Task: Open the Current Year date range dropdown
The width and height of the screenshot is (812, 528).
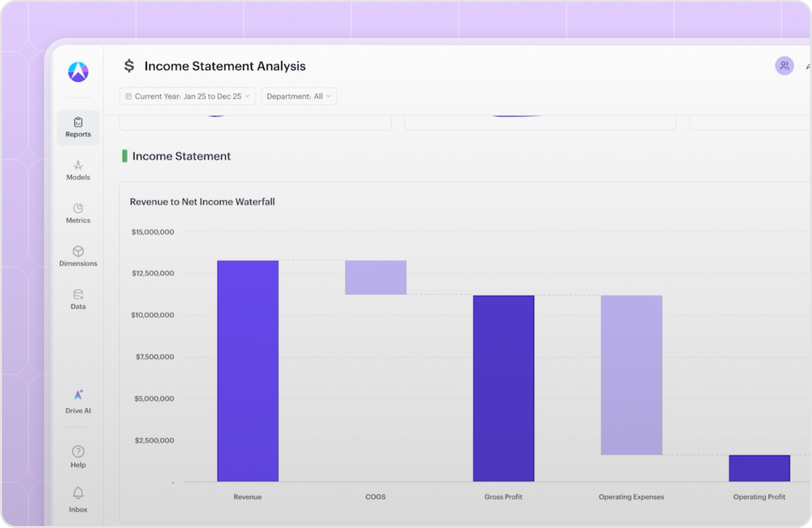Action: point(188,96)
